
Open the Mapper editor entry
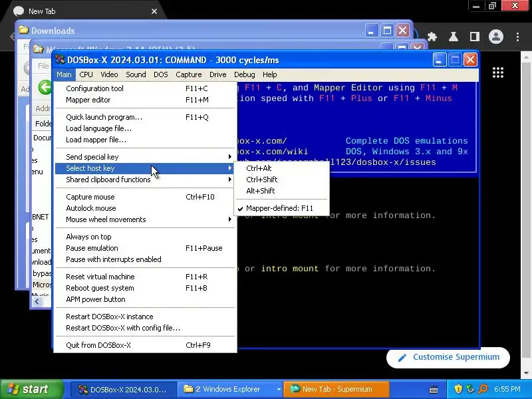click(145, 100)
